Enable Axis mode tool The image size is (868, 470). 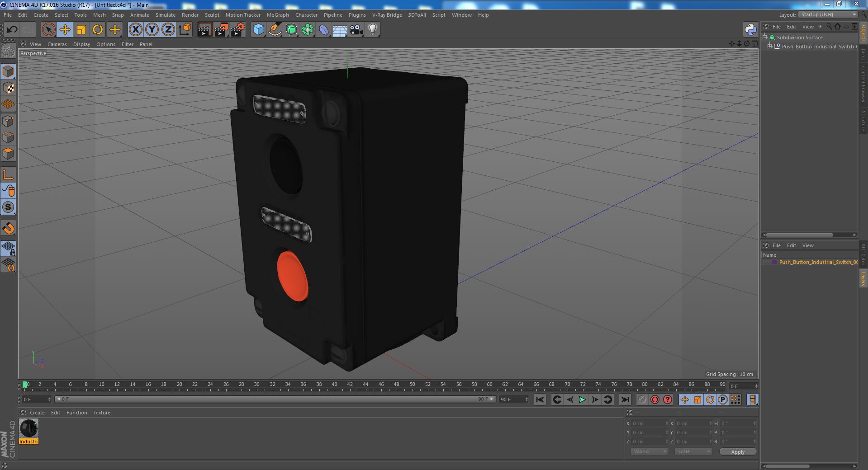click(8, 174)
